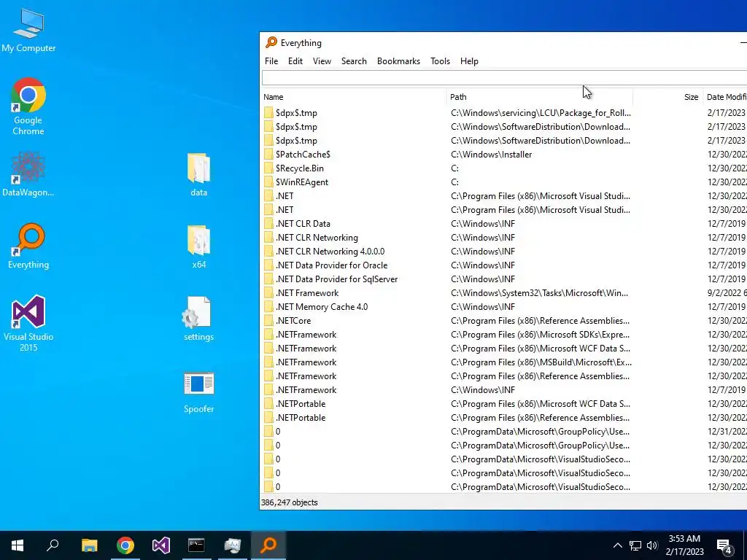Launch Visual Studio 2015 desktop shortcut

tap(28, 323)
